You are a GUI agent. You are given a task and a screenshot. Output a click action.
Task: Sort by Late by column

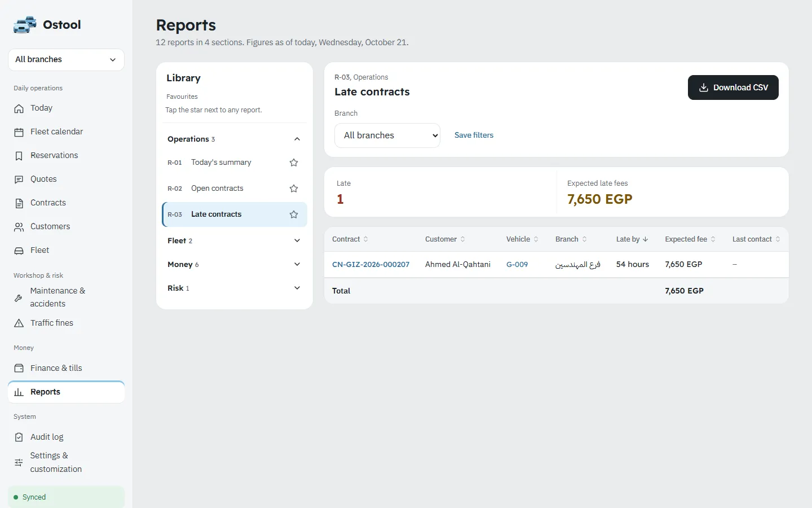click(x=632, y=239)
